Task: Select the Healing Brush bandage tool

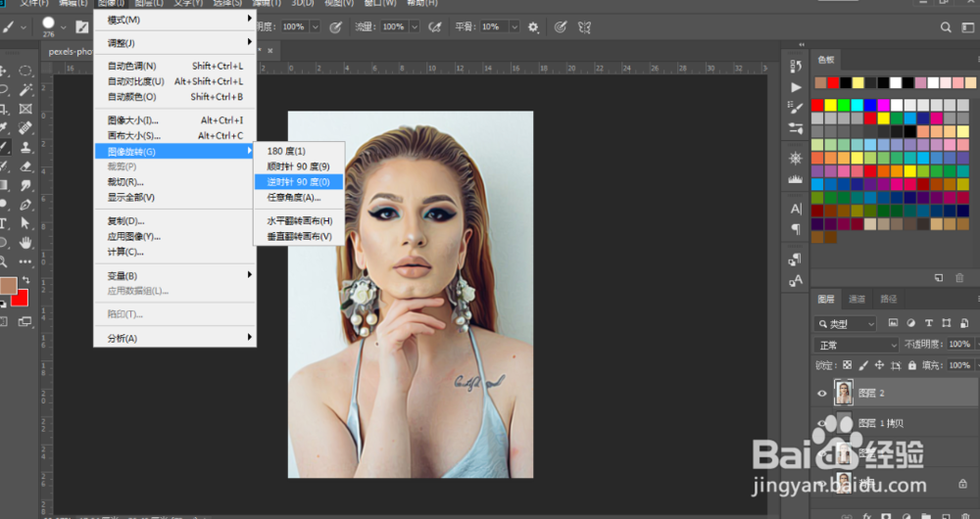Action: click(25, 127)
